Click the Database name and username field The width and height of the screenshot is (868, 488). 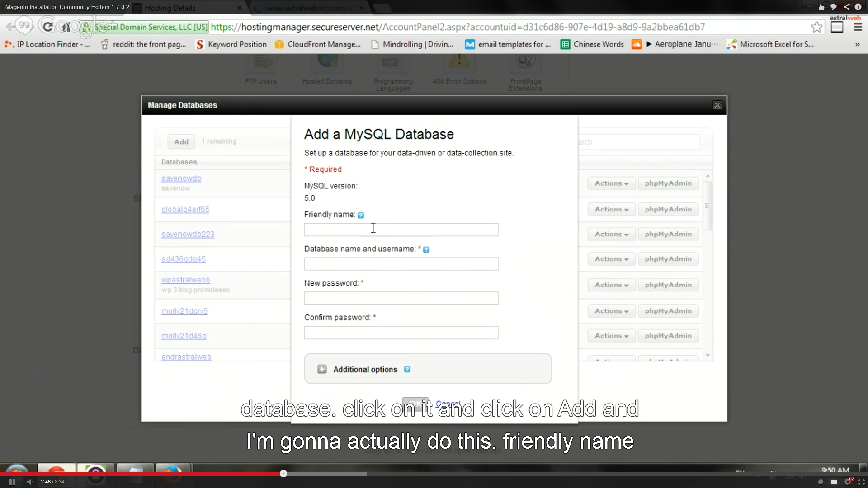(x=401, y=264)
